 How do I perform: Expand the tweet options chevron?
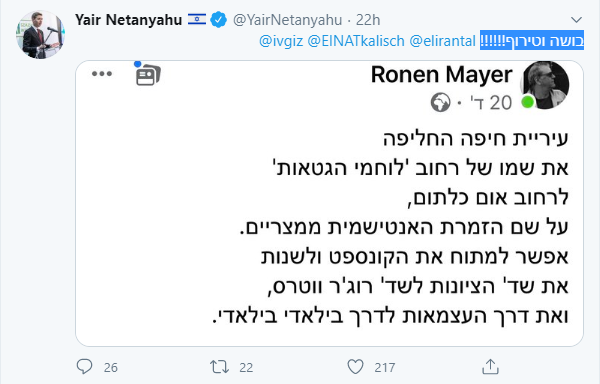pos(576,20)
